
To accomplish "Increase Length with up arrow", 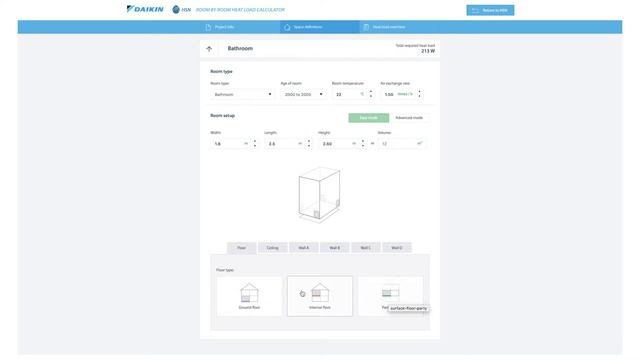I will (x=309, y=141).
